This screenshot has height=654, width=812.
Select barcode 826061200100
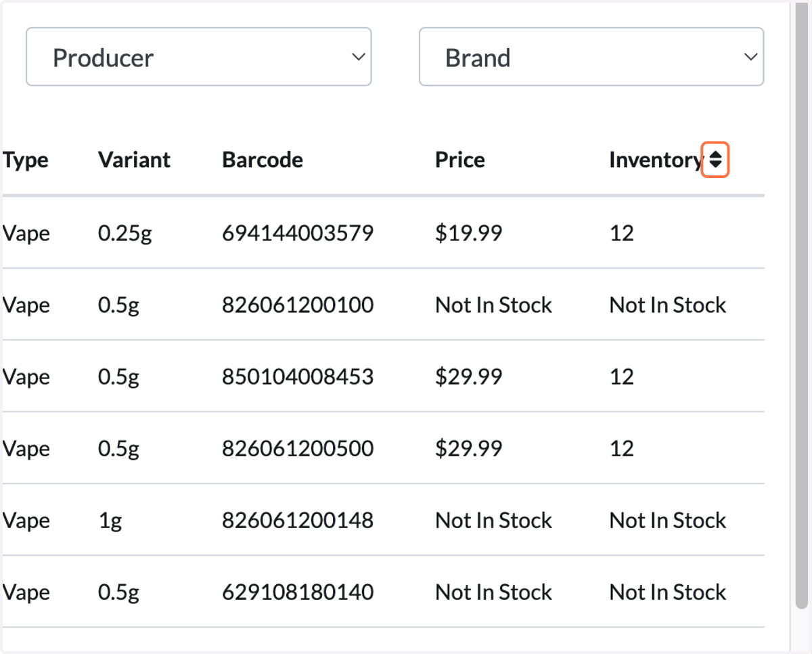(298, 305)
